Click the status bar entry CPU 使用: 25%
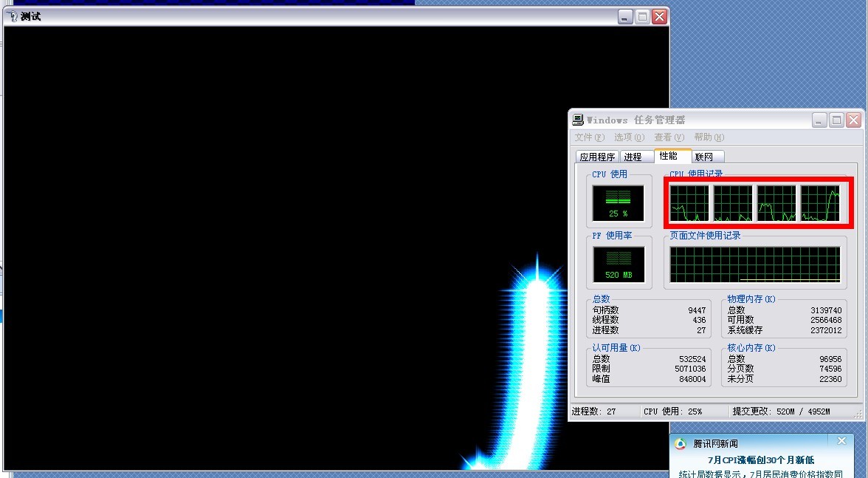 (672, 412)
